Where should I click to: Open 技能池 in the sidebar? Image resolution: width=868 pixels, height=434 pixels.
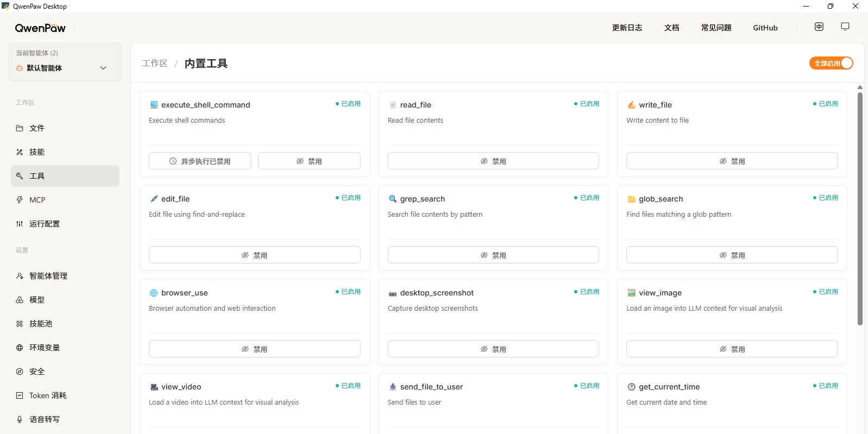(65, 324)
